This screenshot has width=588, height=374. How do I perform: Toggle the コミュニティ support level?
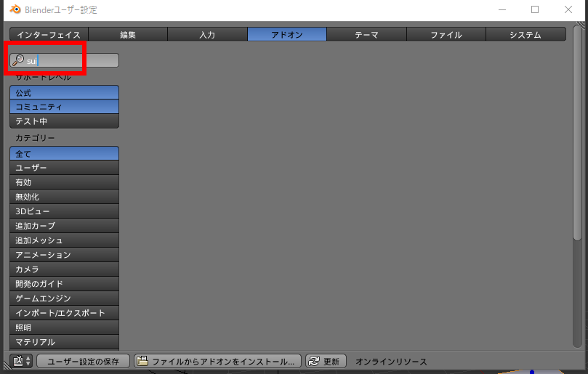click(65, 107)
